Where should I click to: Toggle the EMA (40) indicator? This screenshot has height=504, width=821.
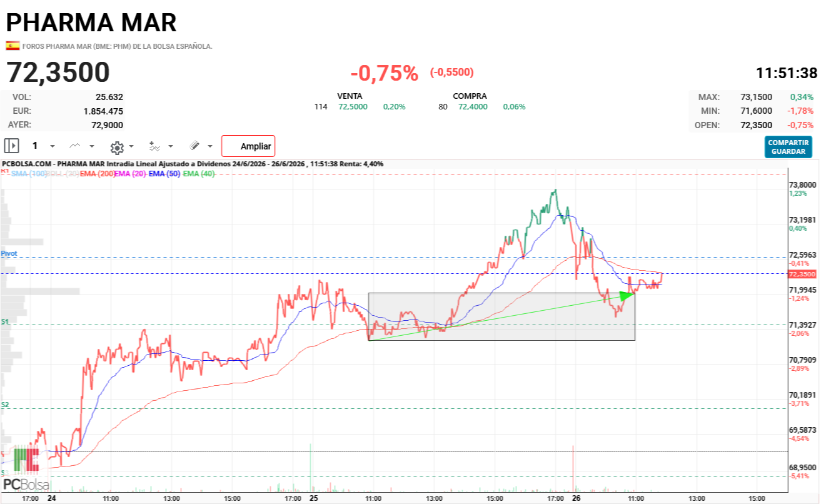click(x=198, y=174)
